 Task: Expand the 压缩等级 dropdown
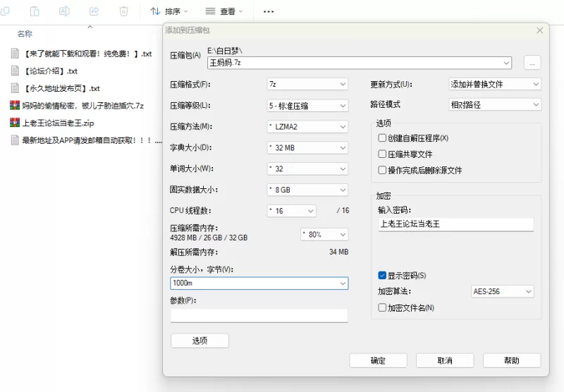tap(307, 105)
